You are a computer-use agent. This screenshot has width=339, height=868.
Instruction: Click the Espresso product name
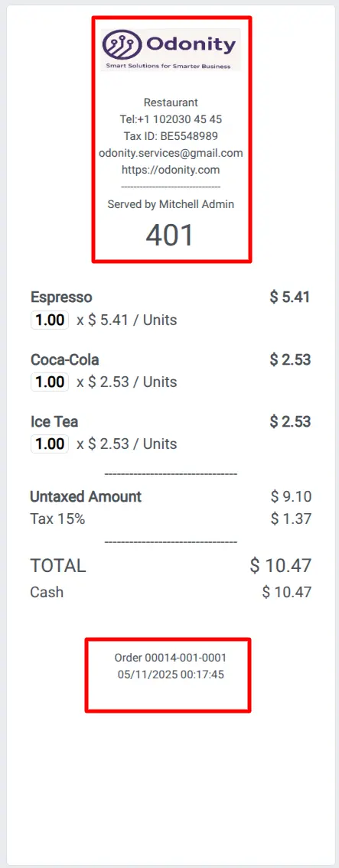coord(61,297)
